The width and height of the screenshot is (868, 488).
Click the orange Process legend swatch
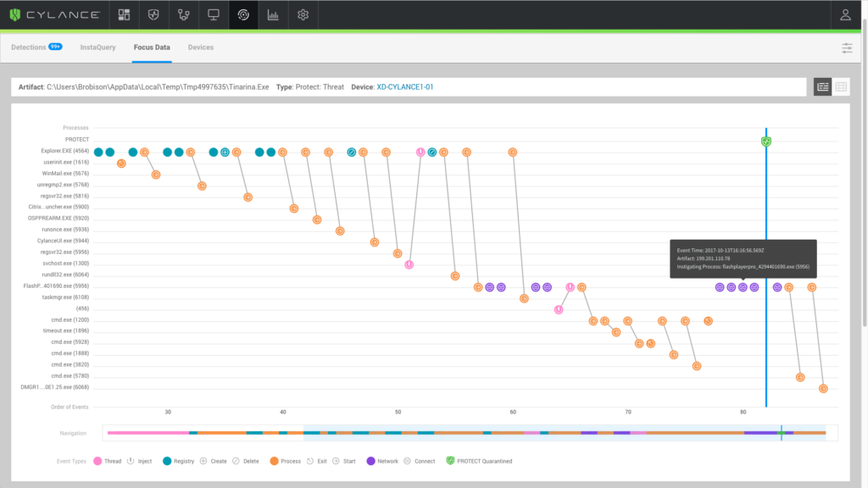[274, 461]
